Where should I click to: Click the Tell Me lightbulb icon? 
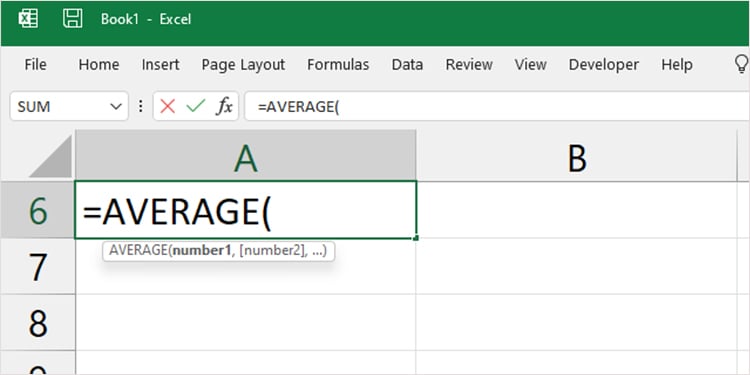[x=741, y=64]
